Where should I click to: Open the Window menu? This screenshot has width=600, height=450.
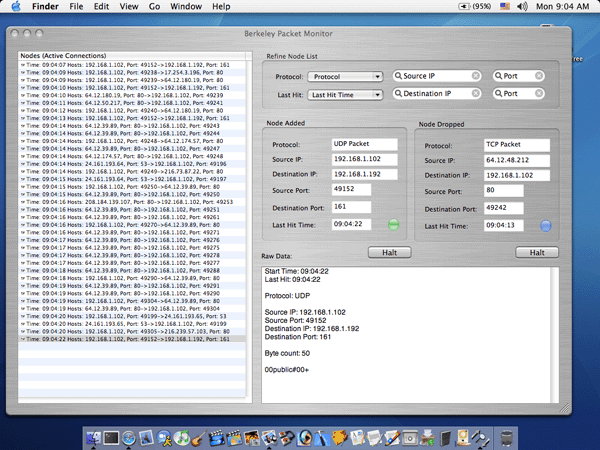184,7
